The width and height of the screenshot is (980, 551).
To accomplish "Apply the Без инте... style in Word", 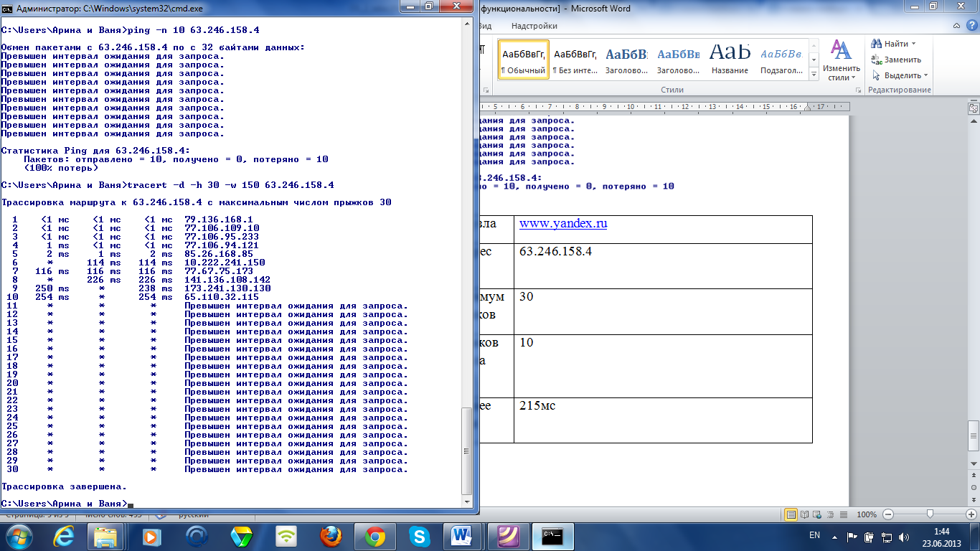I will pos(575,60).
